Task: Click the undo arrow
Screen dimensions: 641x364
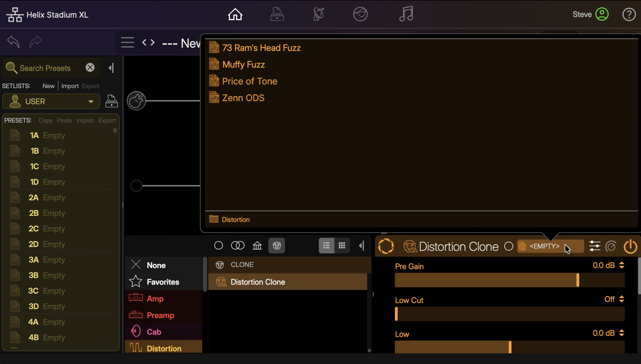Action: pyautogui.click(x=13, y=41)
